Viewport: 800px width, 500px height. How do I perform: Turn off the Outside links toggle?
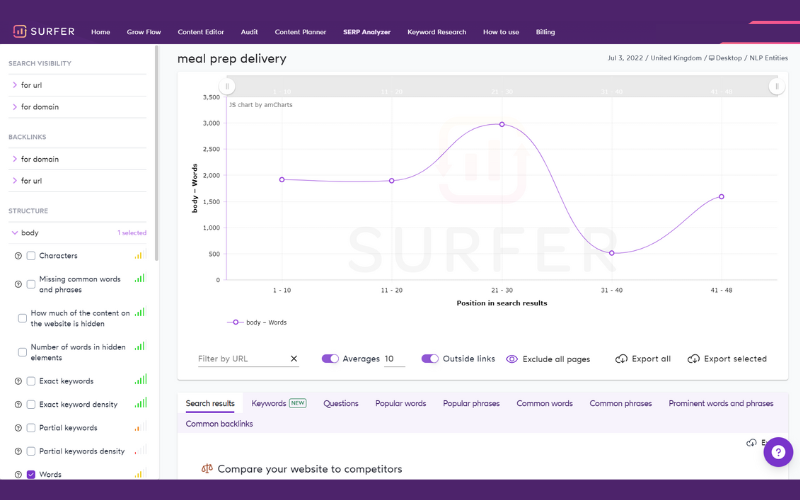pos(430,359)
